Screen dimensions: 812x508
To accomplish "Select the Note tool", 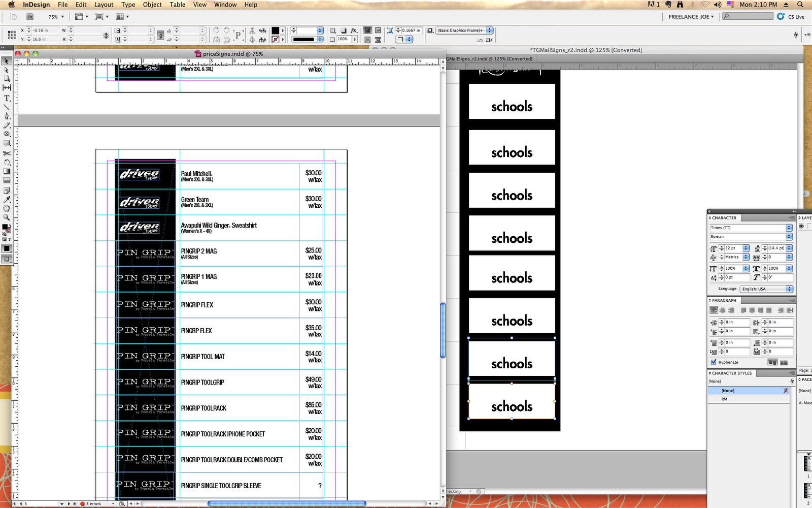I will (x=7, y=190).
